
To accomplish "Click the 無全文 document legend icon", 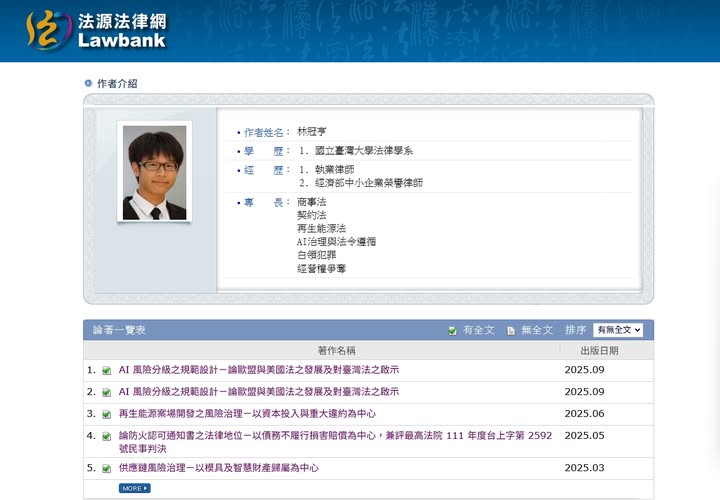I will pyautogui.click(x=510, y=330).
